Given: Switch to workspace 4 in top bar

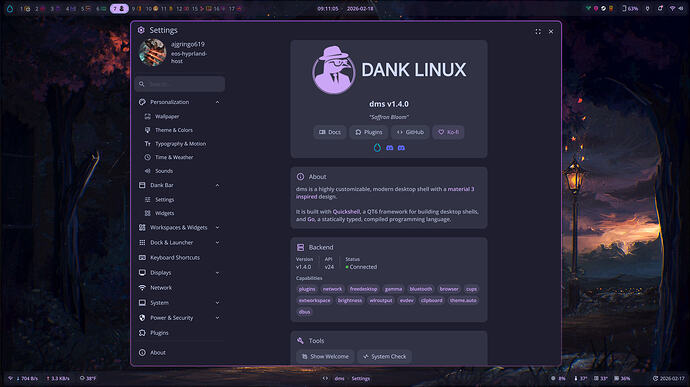Looking at the screenshot, I should (70, 8).
